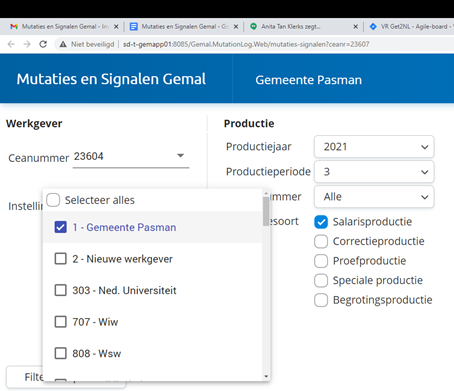This screenshot has width=454, height=391.
Task: Expand the 'Alle' dropdown
Action: point(374,197)
